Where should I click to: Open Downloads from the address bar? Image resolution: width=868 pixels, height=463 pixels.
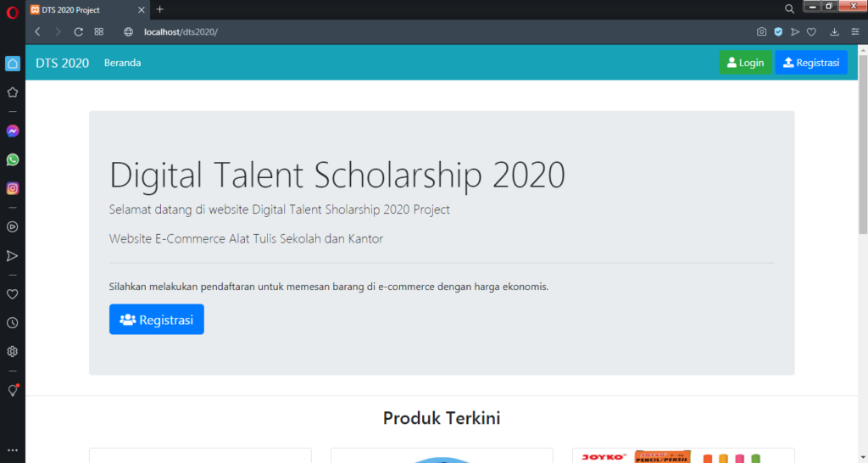click(x=834, y=32)
